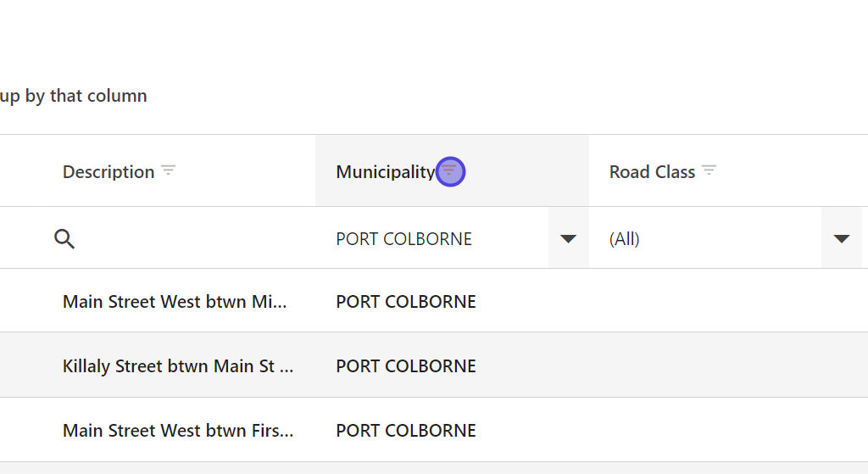Focus the Description search input field
868x474 pixels.
tap(186, 239)
